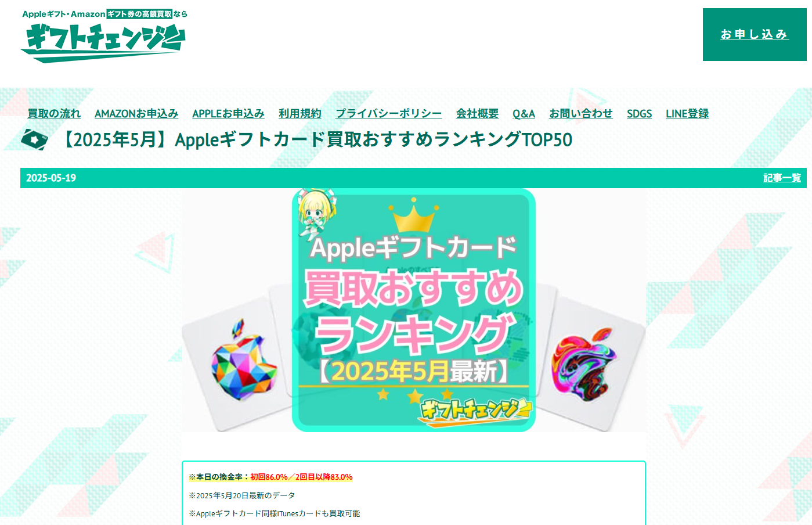Click the small ギフトチェンジ logo on banner

click(475, 411)
